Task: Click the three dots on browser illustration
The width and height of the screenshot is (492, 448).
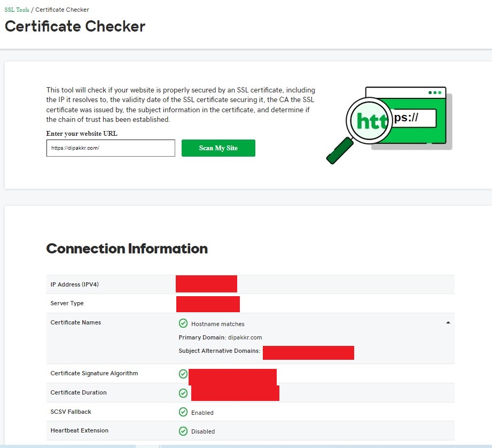Action: tap(436, 92)
